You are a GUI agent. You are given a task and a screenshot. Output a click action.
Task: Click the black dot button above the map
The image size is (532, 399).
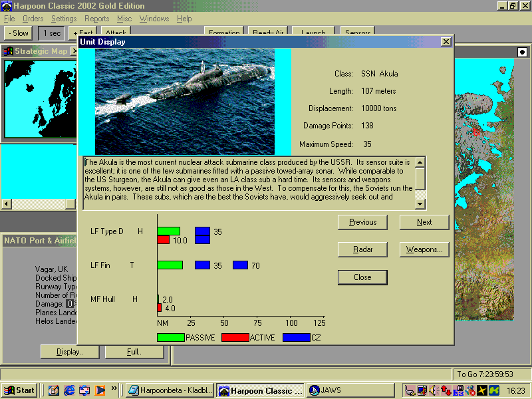pyautogui.click(x=522, y=52)
